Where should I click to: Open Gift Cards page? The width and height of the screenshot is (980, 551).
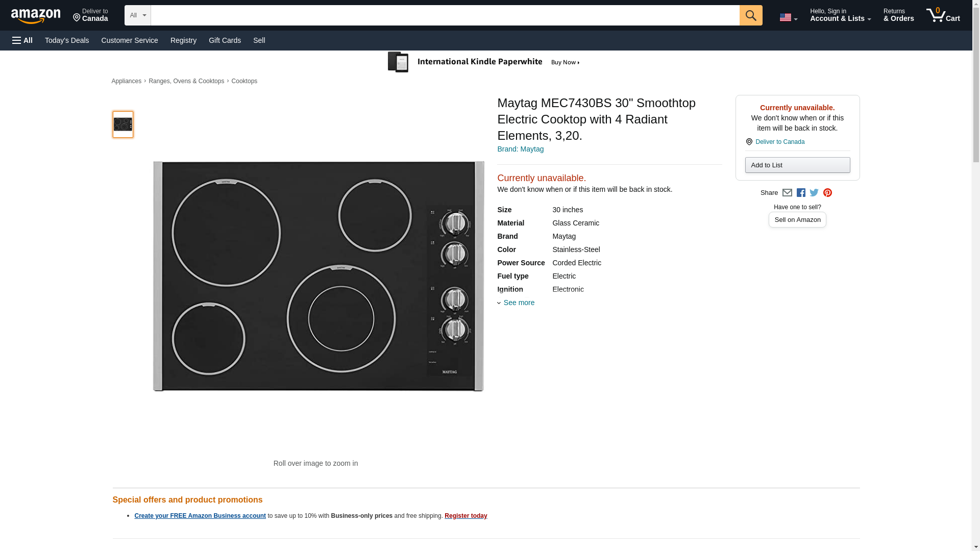tap(225, 40)
